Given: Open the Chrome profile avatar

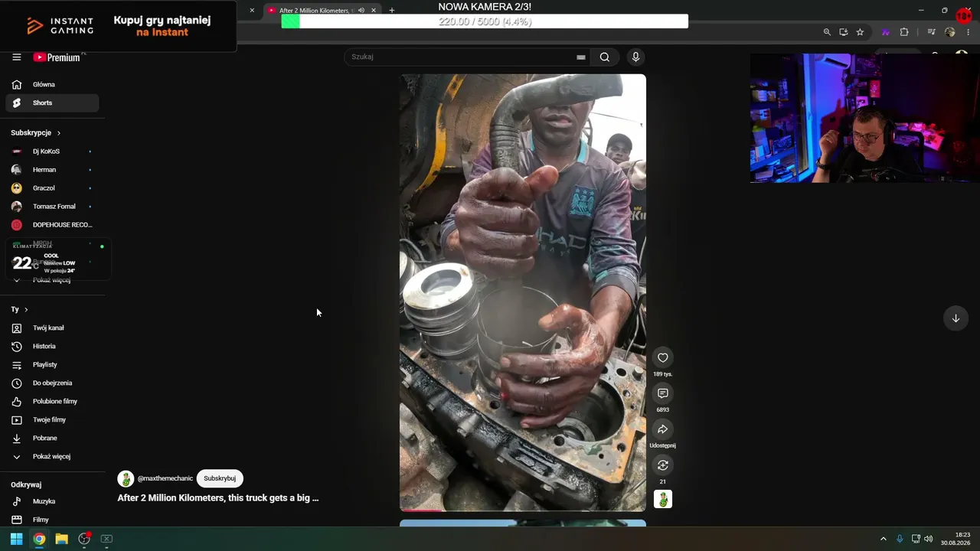Looking at the screenshot, I should [x=950, y=32].
